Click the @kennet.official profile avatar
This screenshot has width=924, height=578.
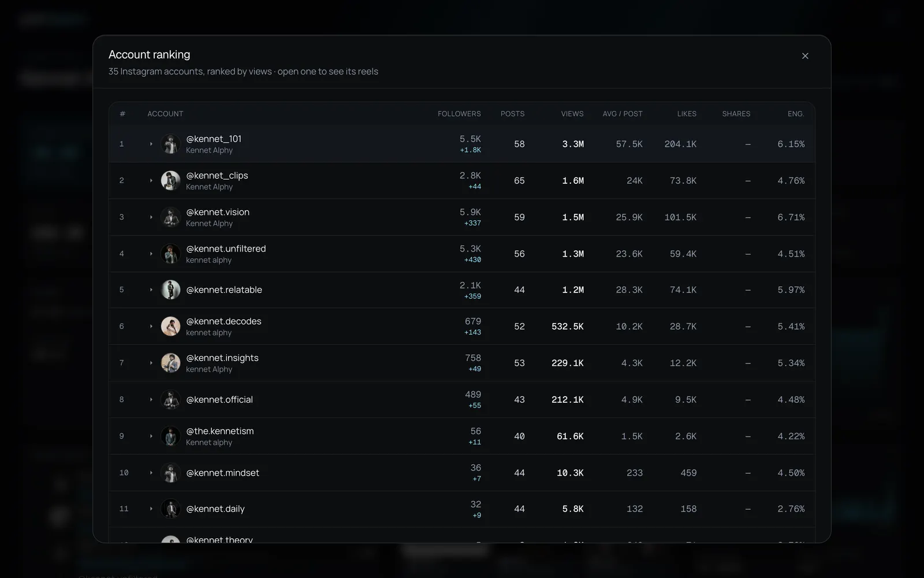(x=170, y=399)
